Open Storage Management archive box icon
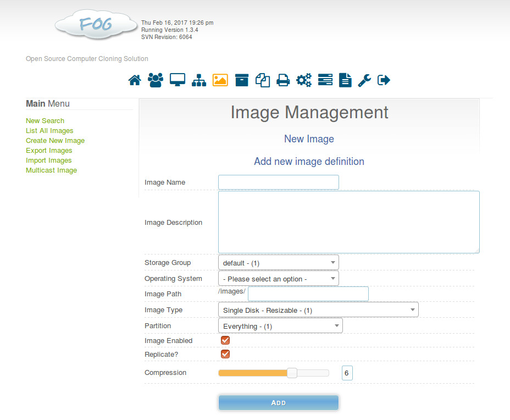510x420 pixels. coord(242,80)
